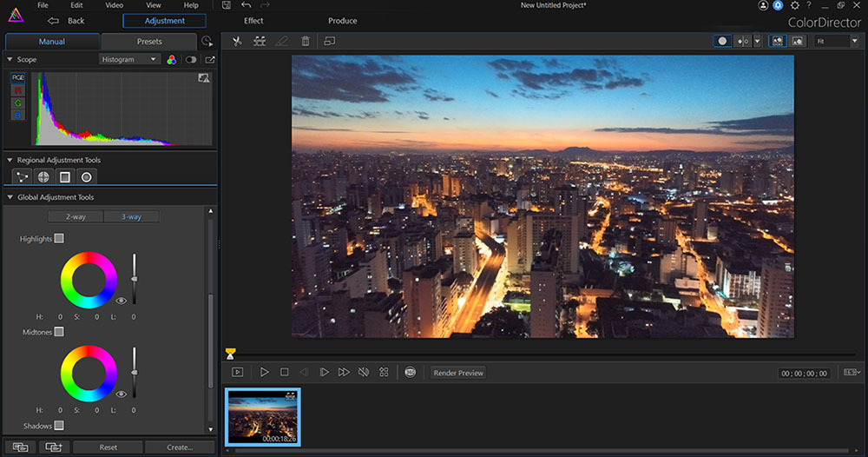Open help question mark icon
Image resolution: width=868 pixels, height=457 pixels.
point(809,5)
